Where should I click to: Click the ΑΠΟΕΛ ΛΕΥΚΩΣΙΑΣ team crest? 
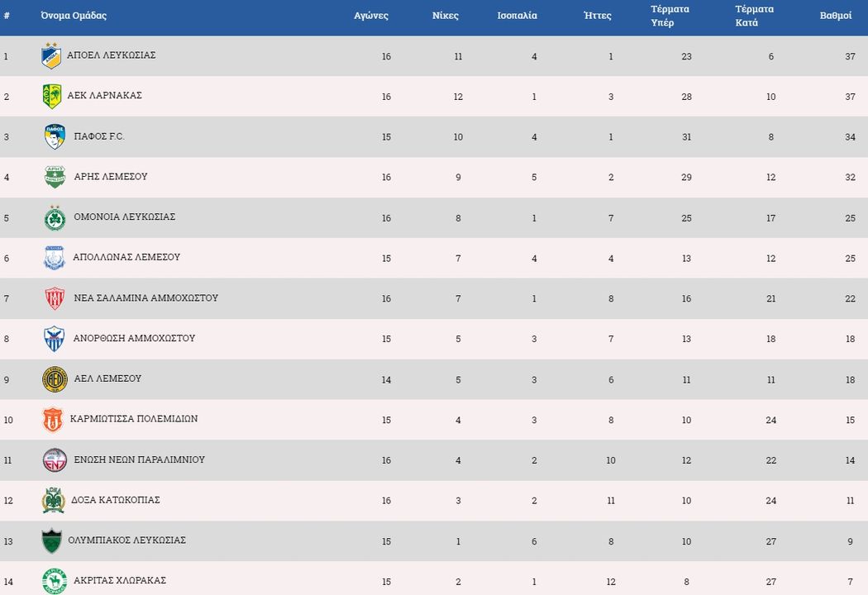pyautogui.click(x=51, y=55)
